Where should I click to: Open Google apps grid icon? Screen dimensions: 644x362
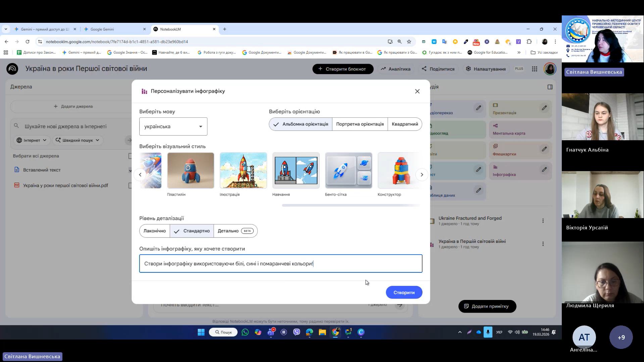(x=535, y=69)
